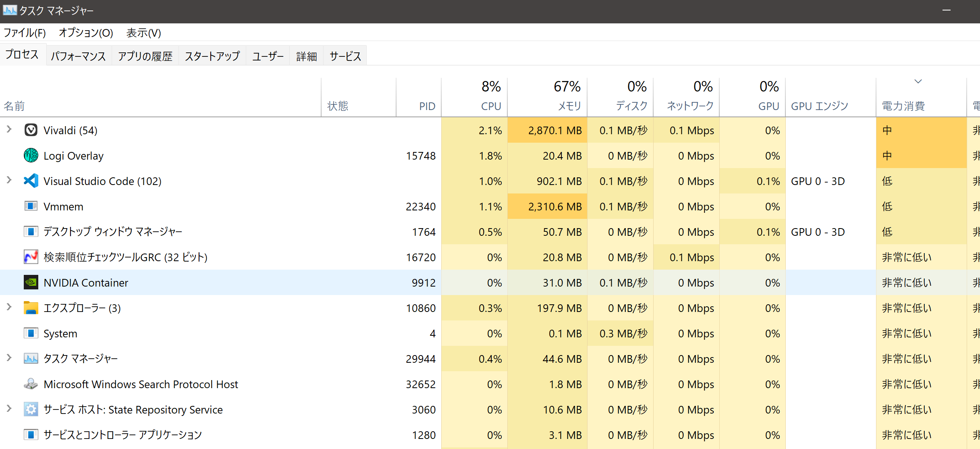Click the GRC rank checker tool icon

tap(31, 257)
